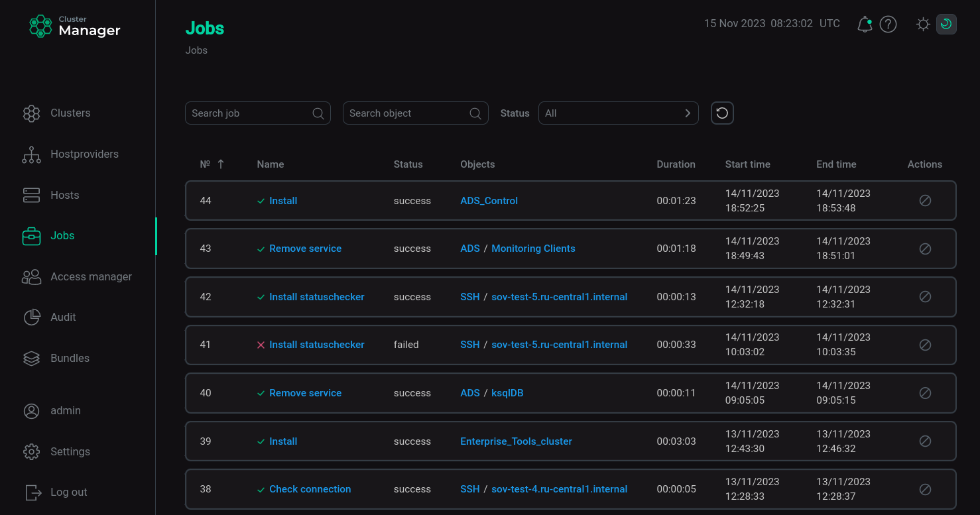Open the help question mark icon
Screen dimensions: 980x515
[888, 25]
